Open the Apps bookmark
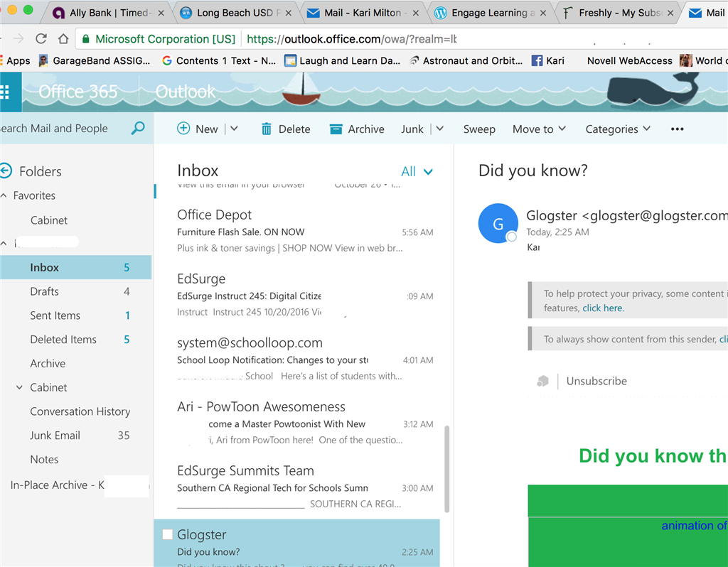 click(16, 61)
